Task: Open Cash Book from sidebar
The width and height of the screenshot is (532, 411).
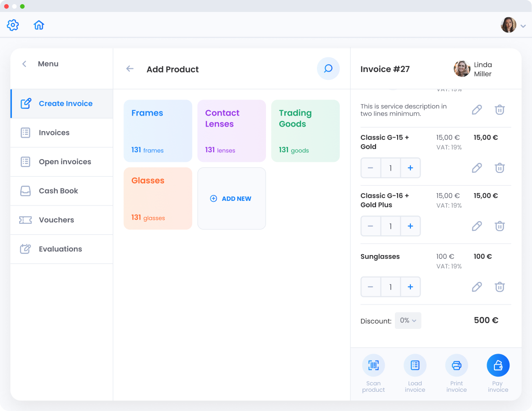Action: point(58,191)
